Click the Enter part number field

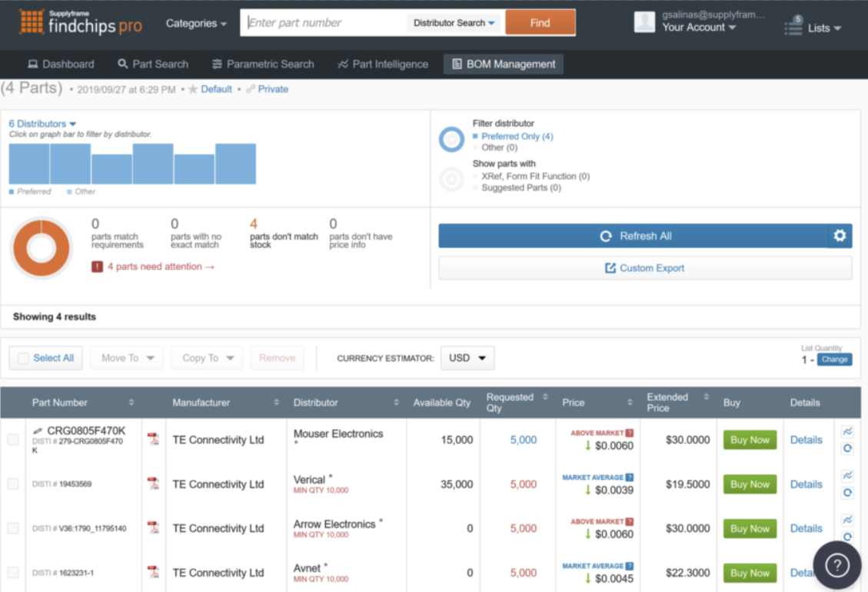(325, 23)
